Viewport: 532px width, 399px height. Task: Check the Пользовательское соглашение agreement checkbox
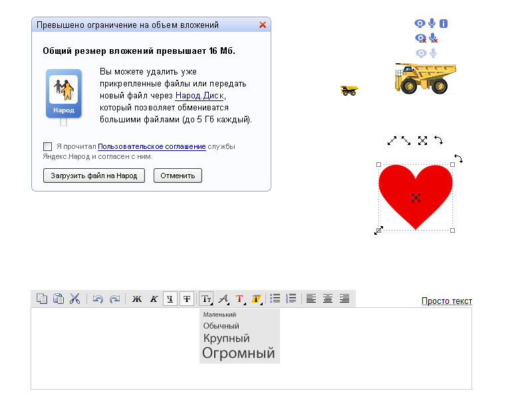click(47, 146)
